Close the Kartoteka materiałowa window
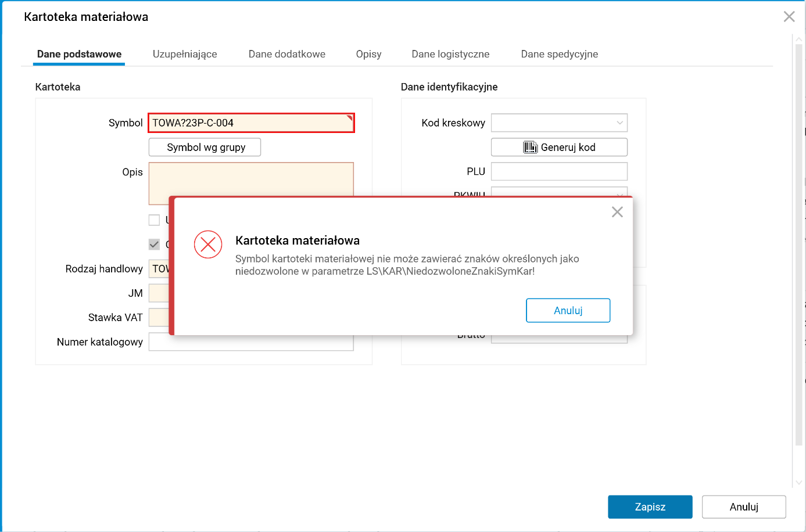Viewport: 806px width, 532px height. 789,17
